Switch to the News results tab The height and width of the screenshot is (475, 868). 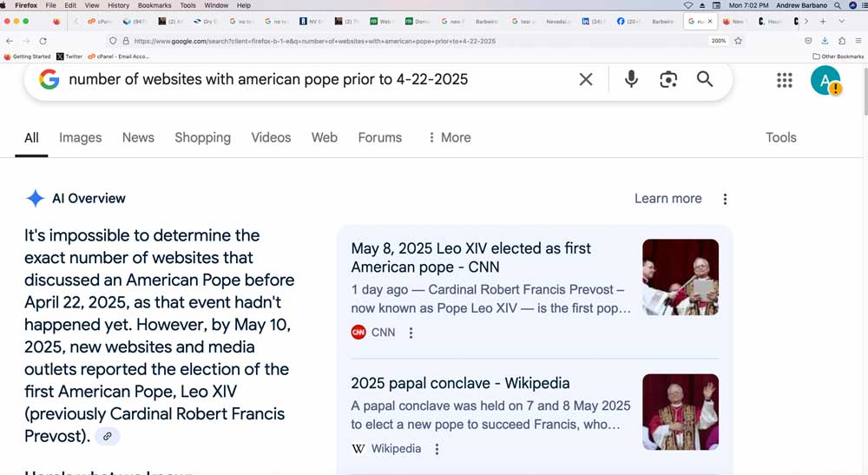(x=138, y=137)
